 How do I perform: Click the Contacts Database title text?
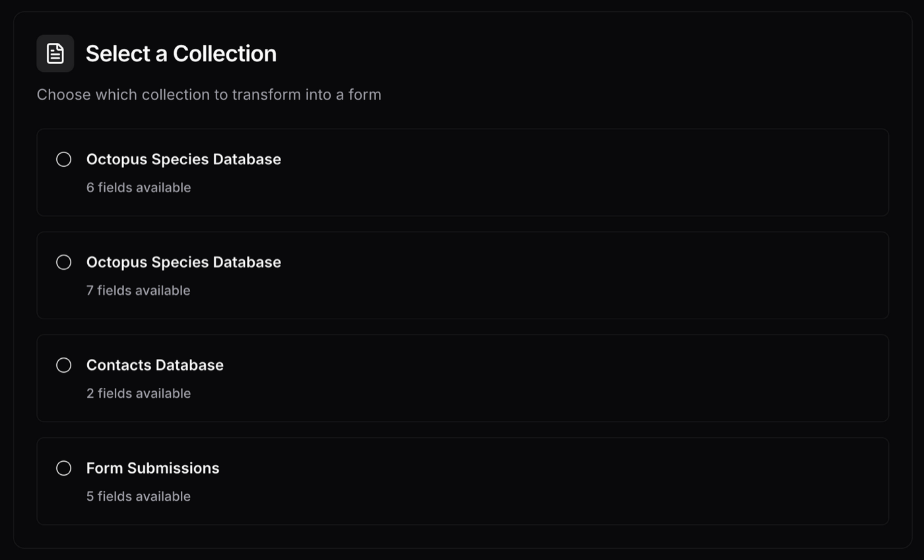pyautogui.click(x=155, y=365)
